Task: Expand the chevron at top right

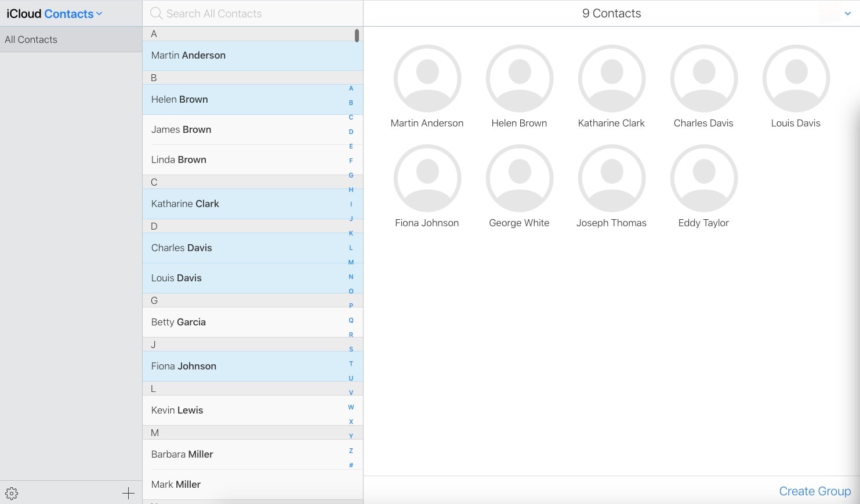Action: point(848,14)
